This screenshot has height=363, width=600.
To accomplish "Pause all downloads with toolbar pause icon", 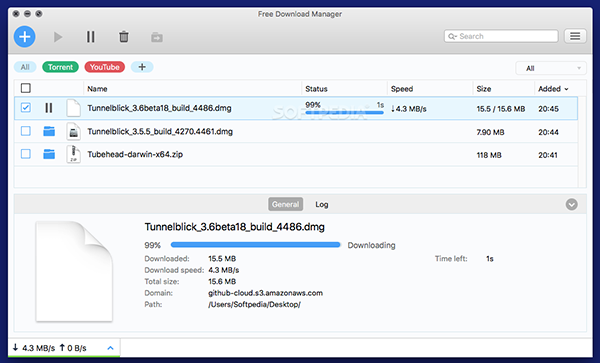I will click(91, 37).
